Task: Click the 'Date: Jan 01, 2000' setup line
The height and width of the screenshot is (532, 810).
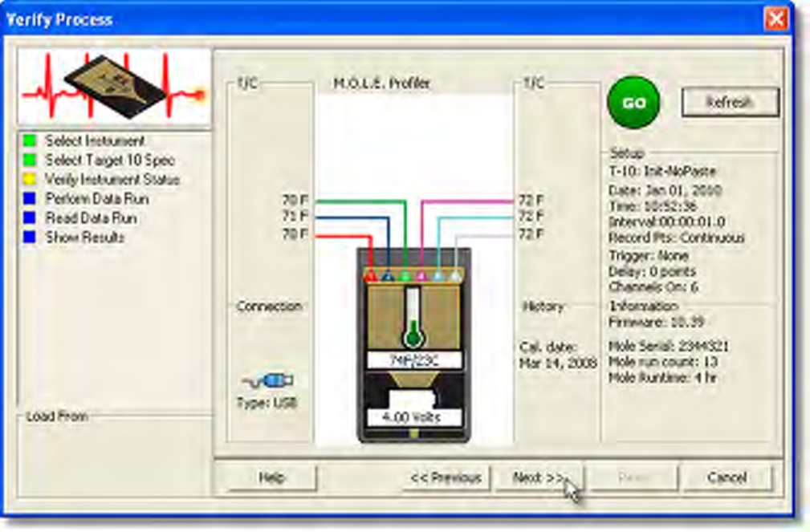Action: point(665,190)
